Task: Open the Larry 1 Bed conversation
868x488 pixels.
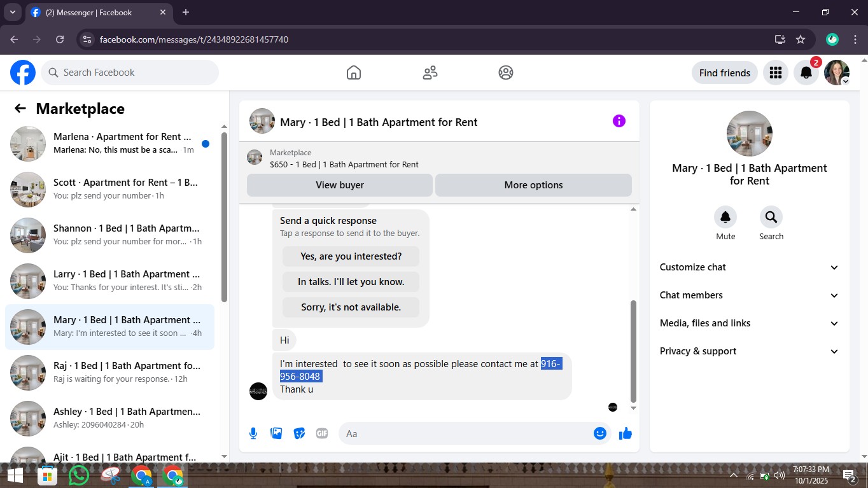Action: click(109, 281)
